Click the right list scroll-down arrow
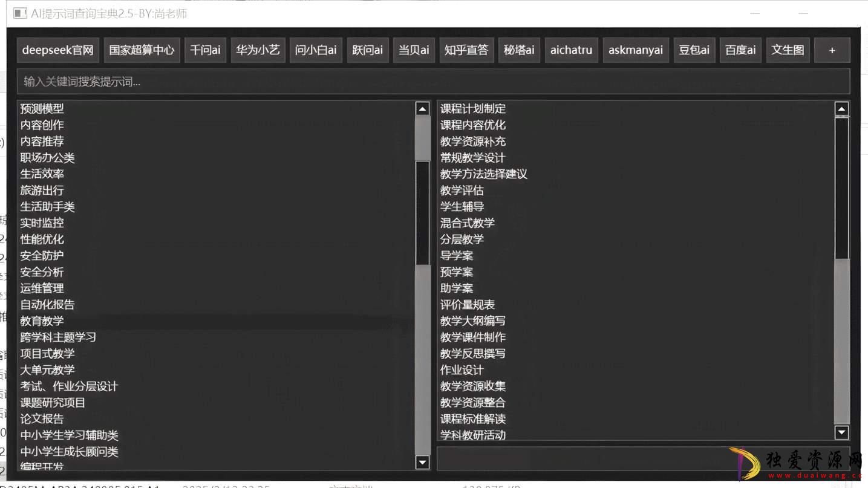 tap(841, 432)
